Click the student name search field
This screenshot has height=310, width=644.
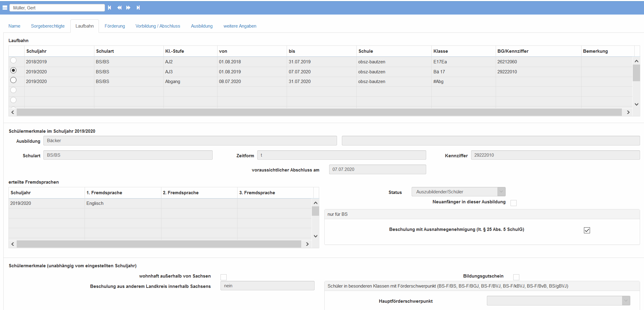(x=57, y=8)
